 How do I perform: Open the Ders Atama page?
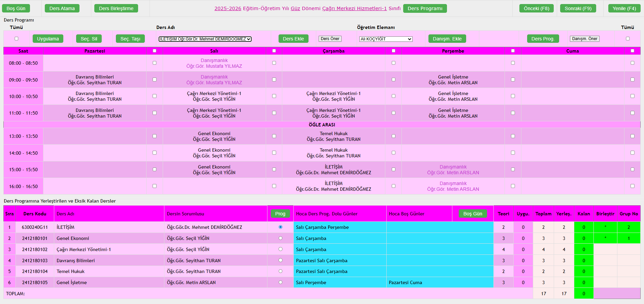click(x=62, y=8)
